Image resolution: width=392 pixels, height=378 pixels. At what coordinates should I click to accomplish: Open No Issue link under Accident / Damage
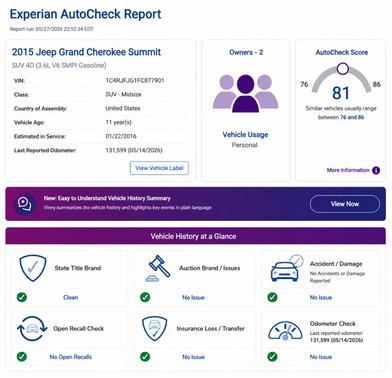(x=321, y=297)
